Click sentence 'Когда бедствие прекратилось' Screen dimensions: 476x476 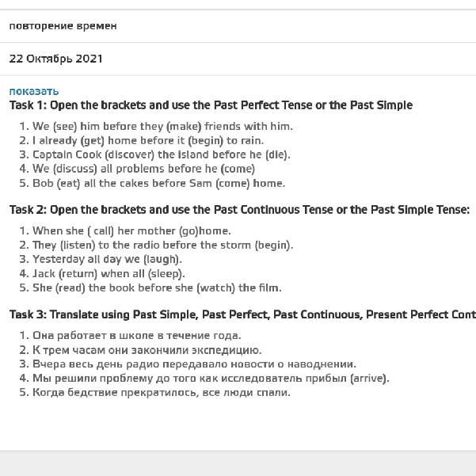click(161, 392)
